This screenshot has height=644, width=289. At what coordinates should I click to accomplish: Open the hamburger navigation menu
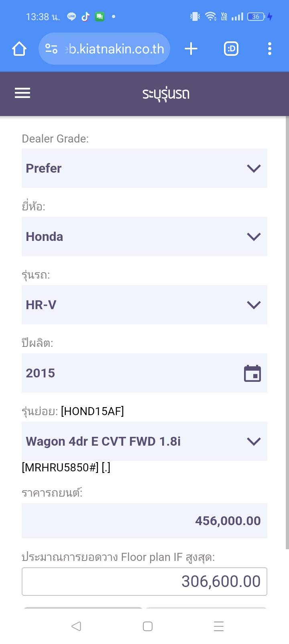[22, 93]
